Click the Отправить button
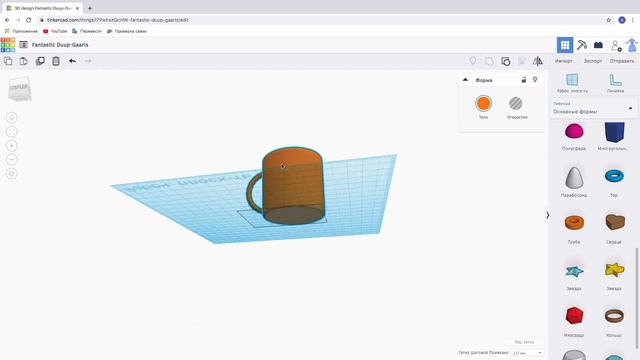This screenshot has height=360, width=640. (622, 61)
